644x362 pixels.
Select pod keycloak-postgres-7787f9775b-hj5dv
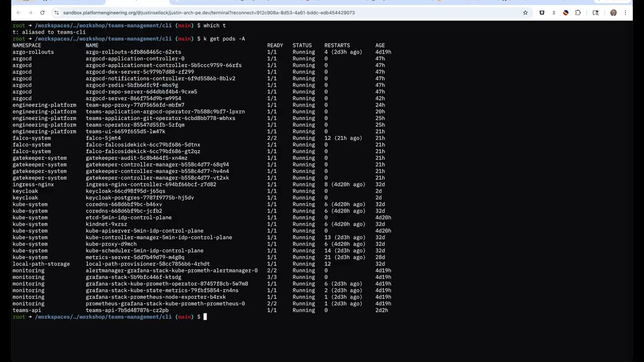point(139,198)
